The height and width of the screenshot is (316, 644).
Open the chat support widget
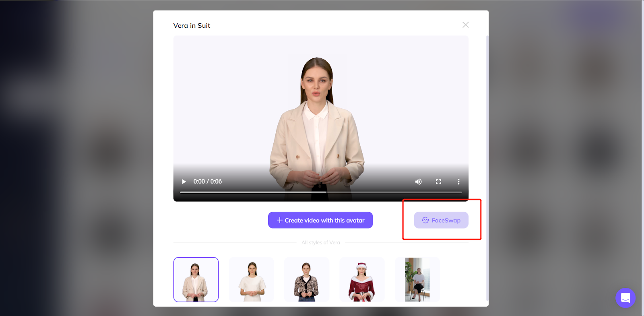pos(625,298)
